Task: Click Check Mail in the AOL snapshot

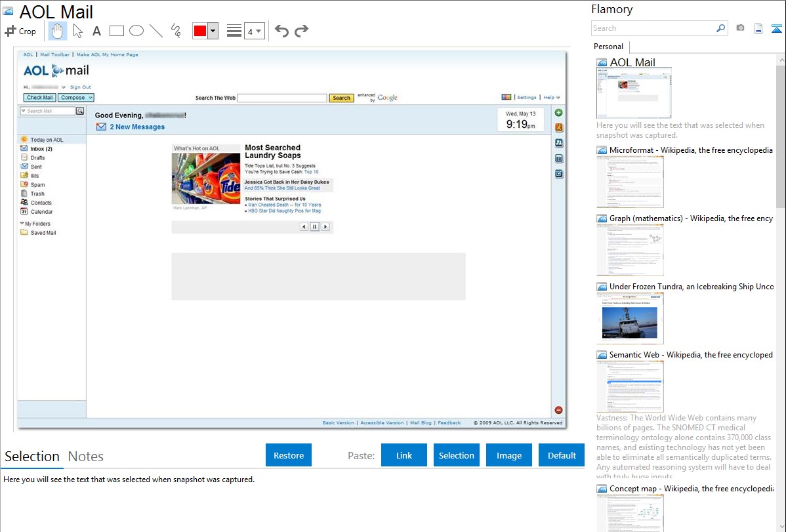Action: pyautogui.click(x=39, y=98)
